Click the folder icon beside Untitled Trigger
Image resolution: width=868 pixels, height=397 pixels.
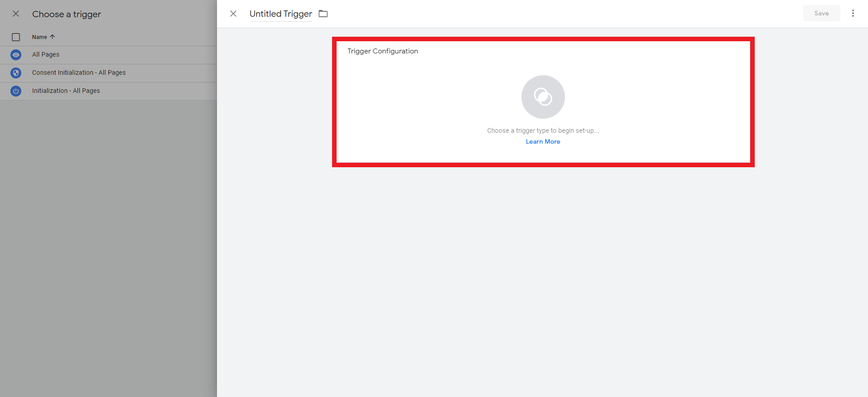click(323, 14)
